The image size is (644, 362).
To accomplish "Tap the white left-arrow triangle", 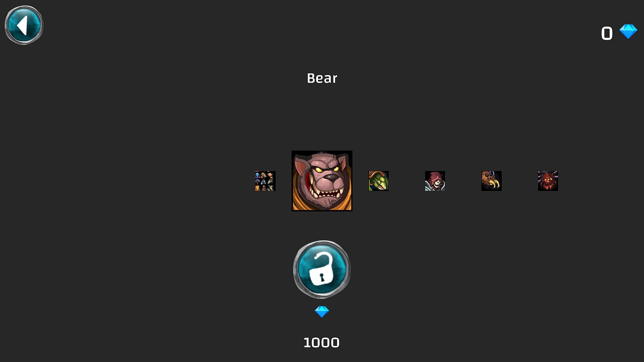I will click(x=22, y=25).
